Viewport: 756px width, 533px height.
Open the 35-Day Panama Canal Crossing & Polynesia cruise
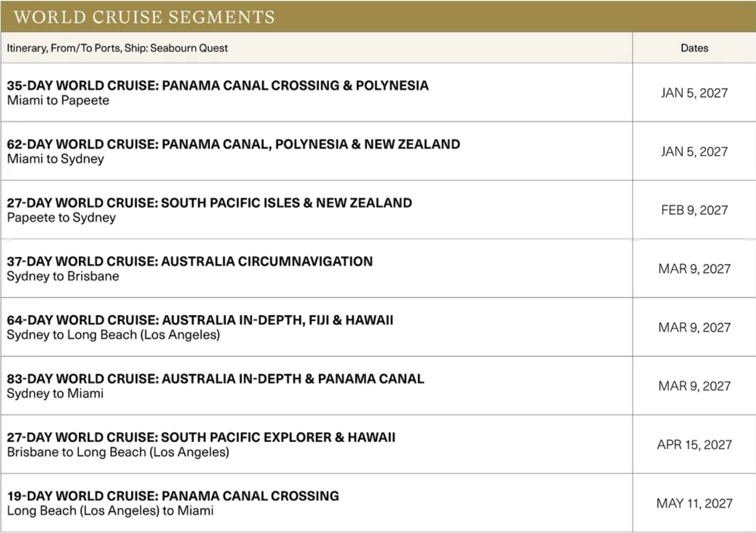[218, 86]
